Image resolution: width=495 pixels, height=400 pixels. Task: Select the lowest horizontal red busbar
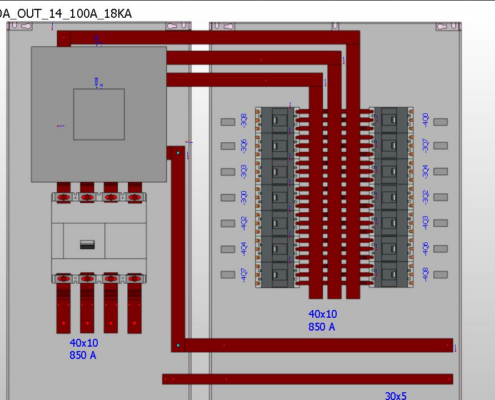(307, 379)
